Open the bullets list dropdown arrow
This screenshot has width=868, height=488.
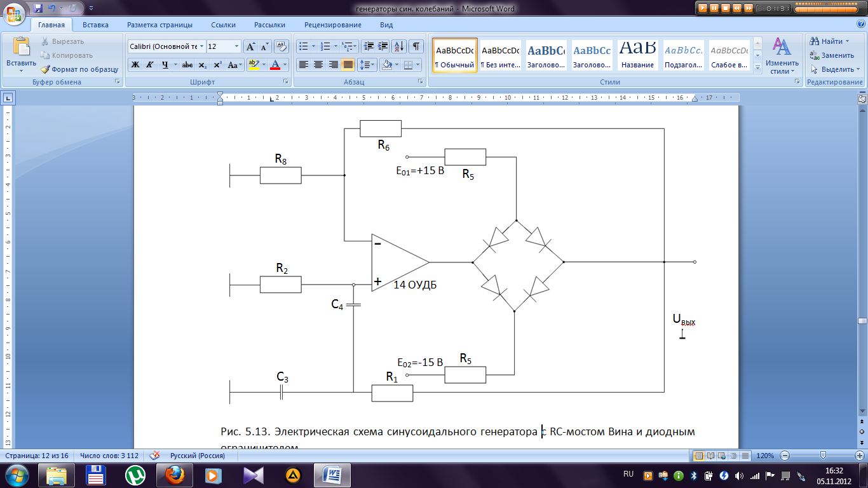pyautogui.click(x=313, y=46)
